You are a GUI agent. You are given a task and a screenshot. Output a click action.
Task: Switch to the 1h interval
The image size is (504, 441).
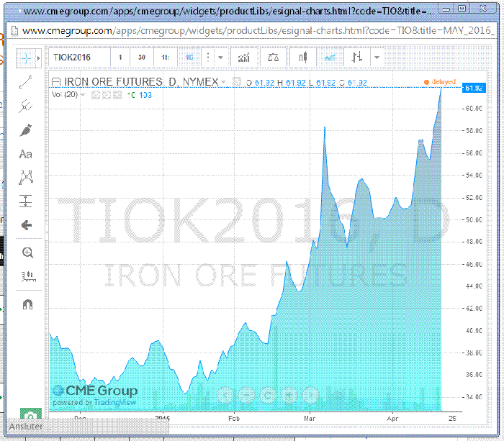point(165,58)
